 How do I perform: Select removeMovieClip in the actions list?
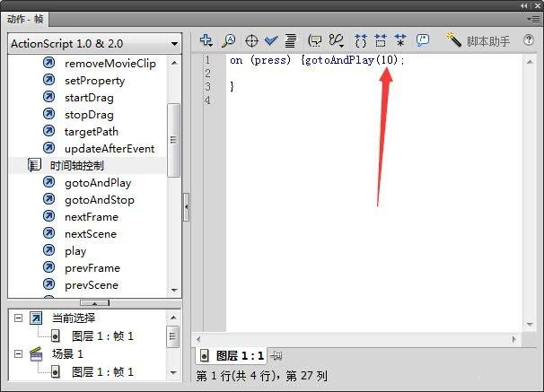coord(110,64)
